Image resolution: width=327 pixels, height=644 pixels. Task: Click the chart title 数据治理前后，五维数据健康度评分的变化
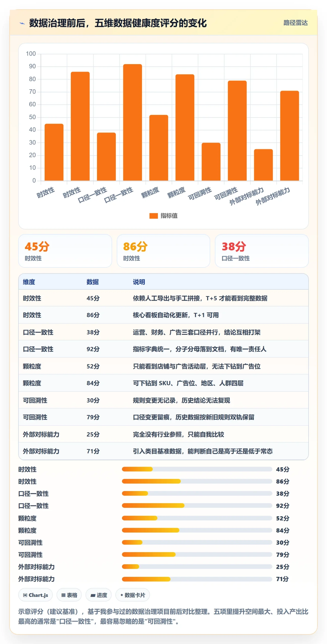point(118,23)
